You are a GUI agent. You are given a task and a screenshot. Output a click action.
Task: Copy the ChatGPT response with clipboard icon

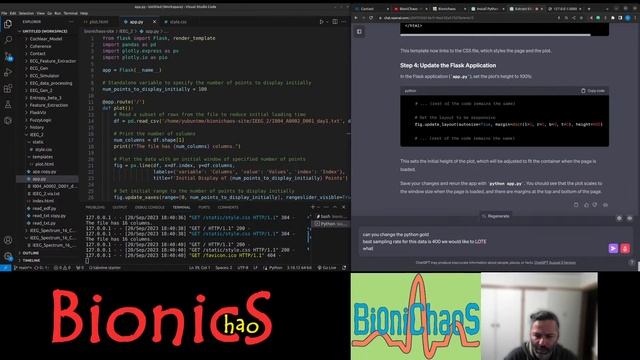pyautogui.click(x=576, y=205)
